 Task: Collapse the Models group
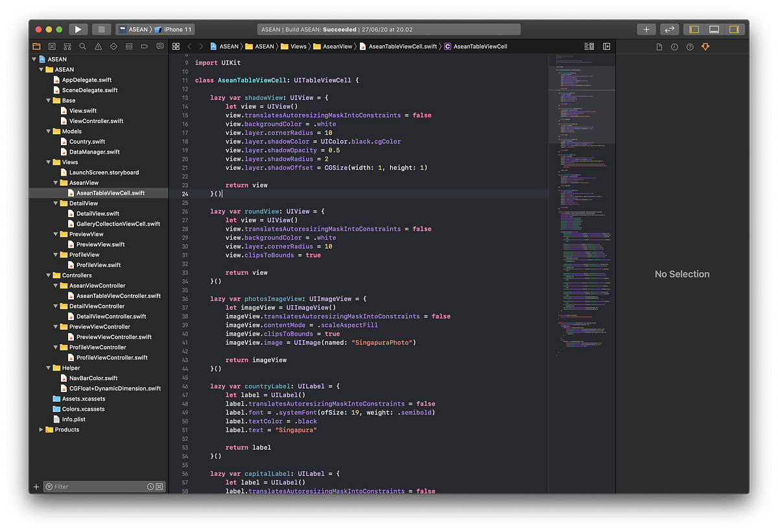pos(47,131)
